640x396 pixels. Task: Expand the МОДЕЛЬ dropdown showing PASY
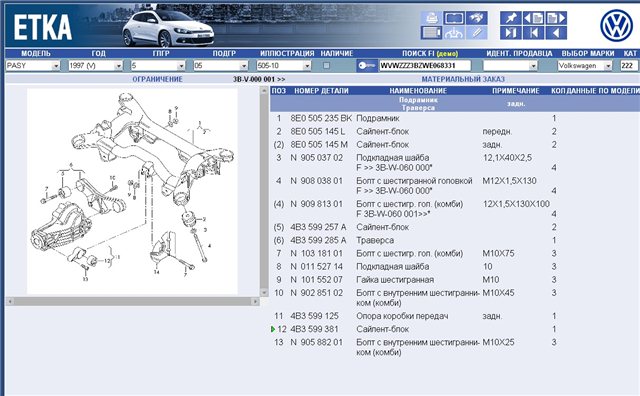pyautogui.click(x=33, y=65)
